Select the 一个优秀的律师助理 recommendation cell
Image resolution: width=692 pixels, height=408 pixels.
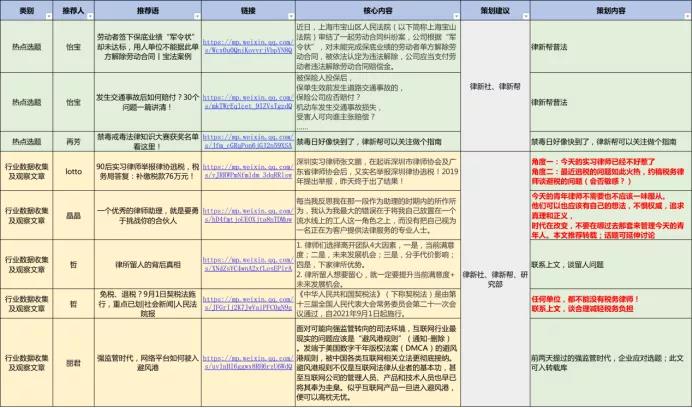[148, 215]
